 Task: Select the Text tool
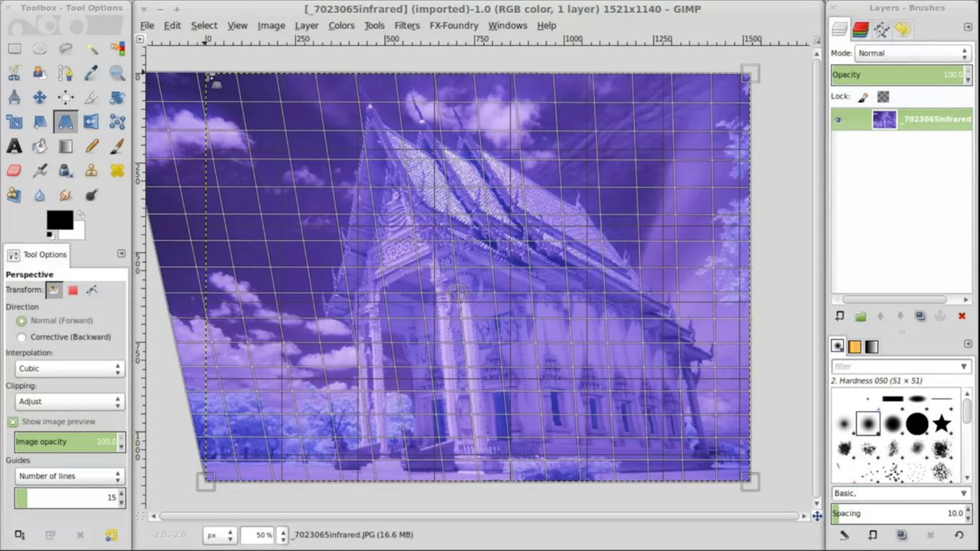click(14, 146)
